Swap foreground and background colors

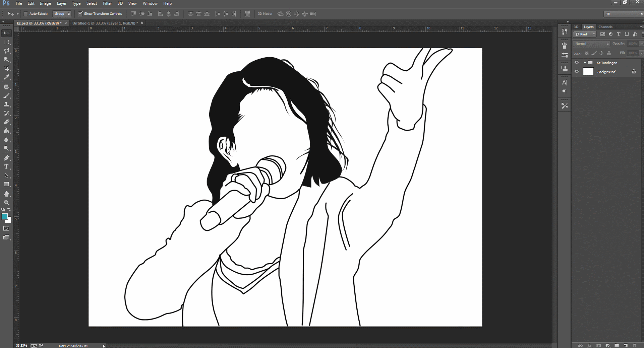point(9,210)
